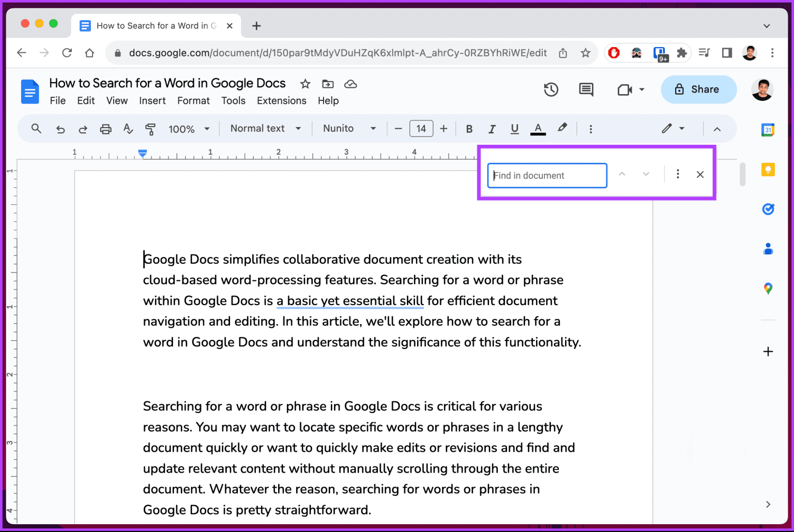Toggle underline formatting

(x=514, y=128)
